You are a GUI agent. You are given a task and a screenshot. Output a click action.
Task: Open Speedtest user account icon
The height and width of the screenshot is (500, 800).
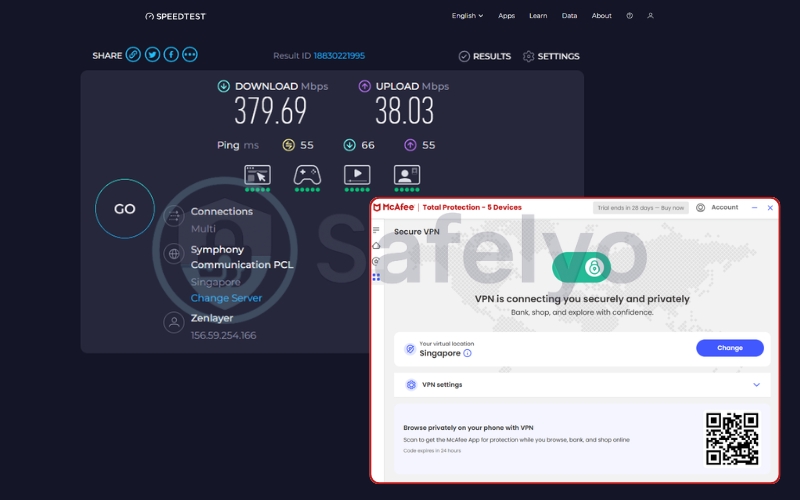650,16
